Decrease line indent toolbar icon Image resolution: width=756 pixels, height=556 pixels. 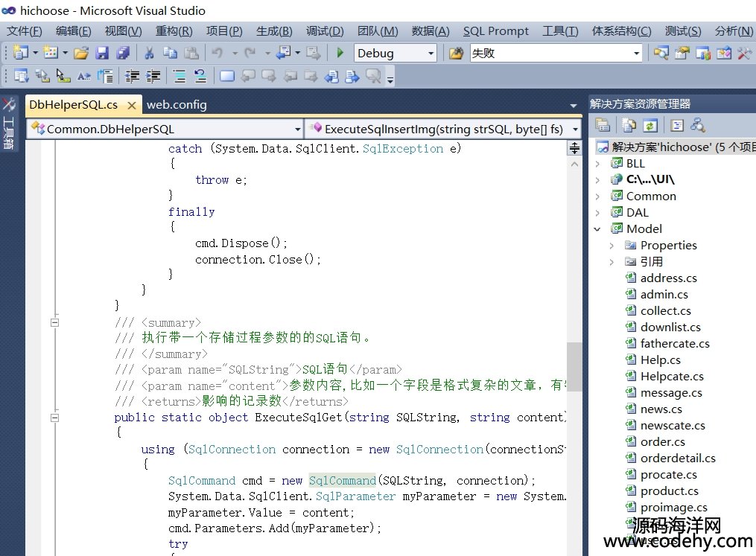pyautogui.click(x=132, y=76)
